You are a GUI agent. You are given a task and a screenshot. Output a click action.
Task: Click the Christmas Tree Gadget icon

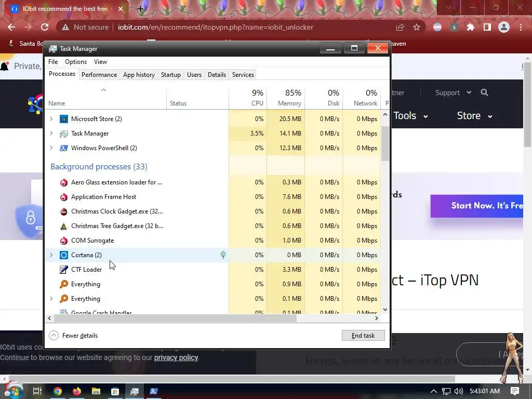pyautogui.click(x=64, y=226)
